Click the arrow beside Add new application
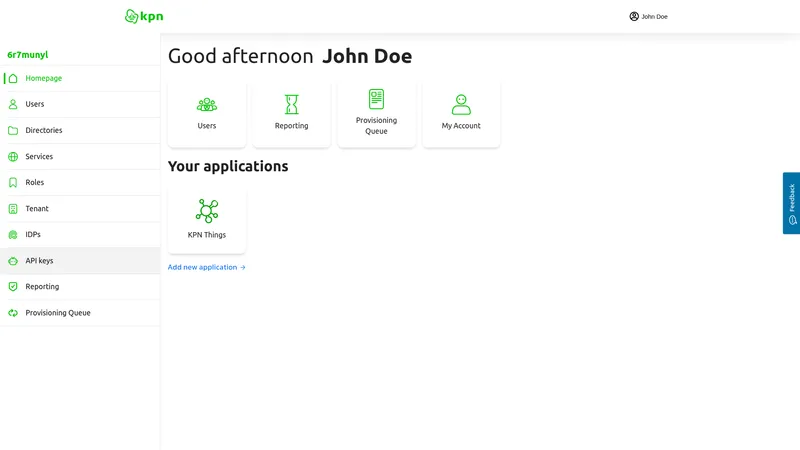 click(x=243, y=267)
